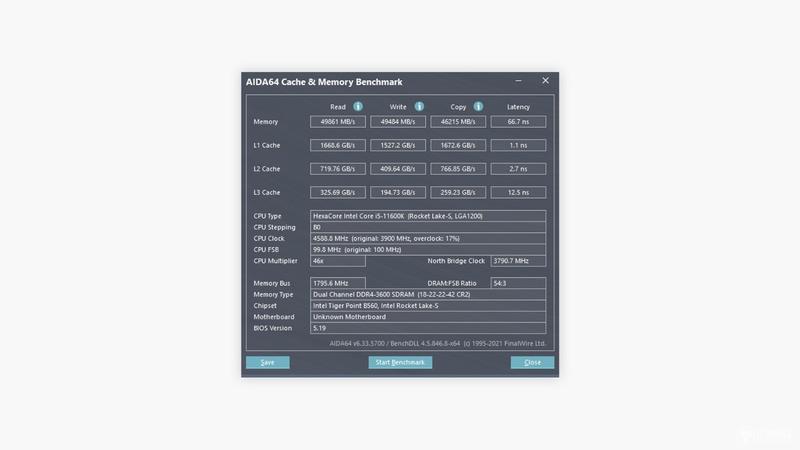
Task: Click the L3 Cache Copy value 259.23 GB/s
Action: point(458,192)
